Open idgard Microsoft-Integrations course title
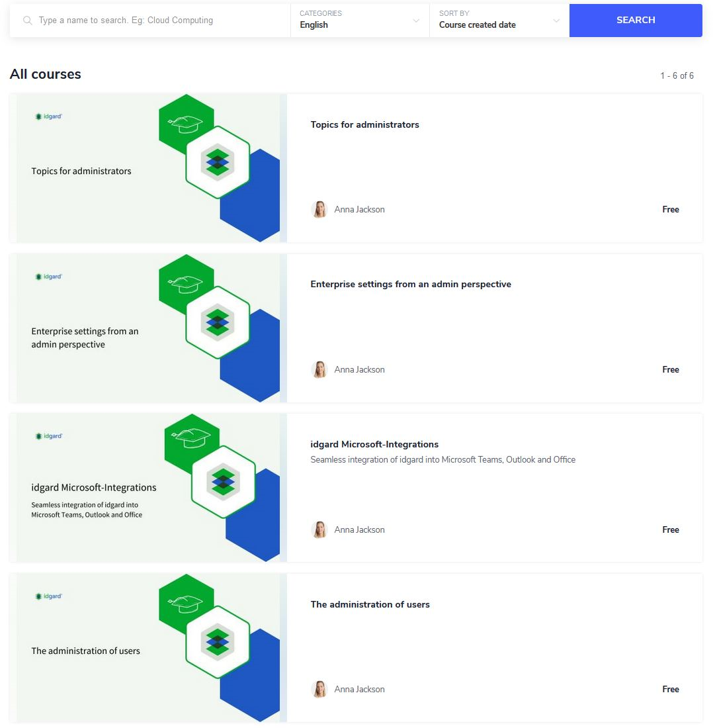The width and height of the screenshot is (715, 728). coord(374,444)
